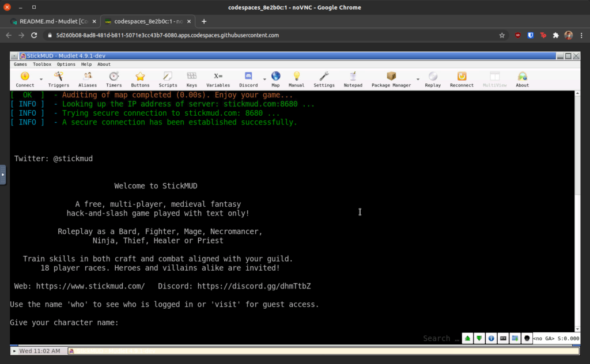
Task: Open a new Chrome tab
Action: coord(204,21)
